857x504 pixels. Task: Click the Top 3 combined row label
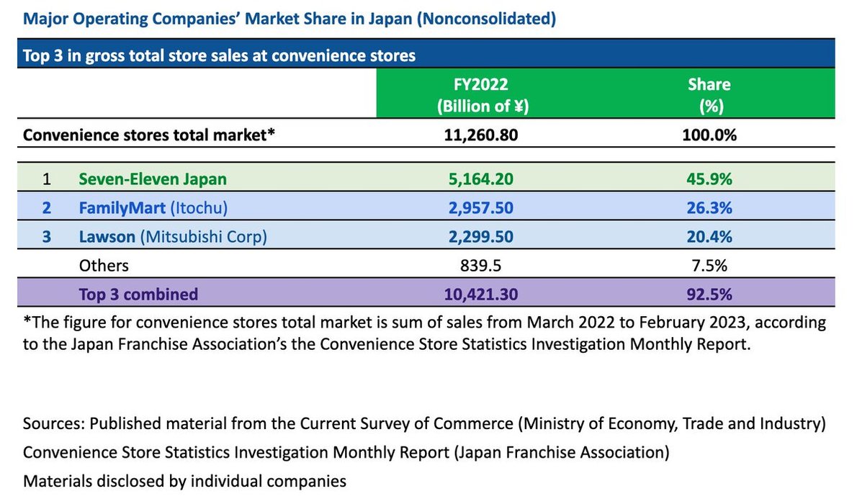point(138,294)
